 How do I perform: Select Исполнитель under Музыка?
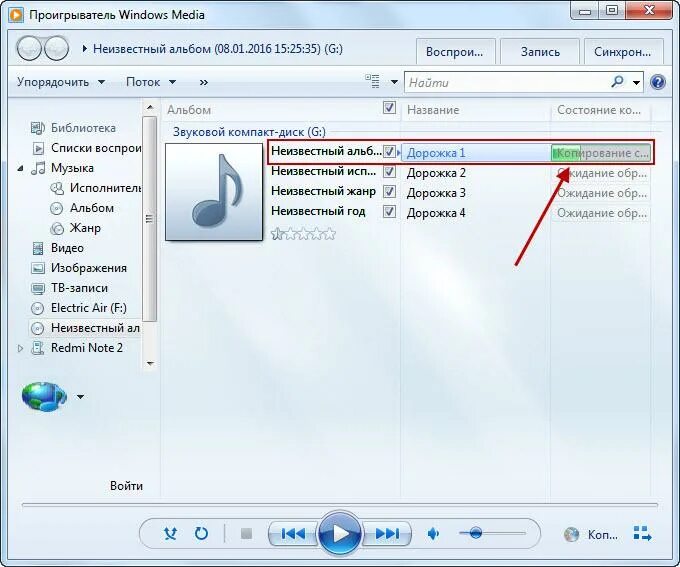point(96,188)
